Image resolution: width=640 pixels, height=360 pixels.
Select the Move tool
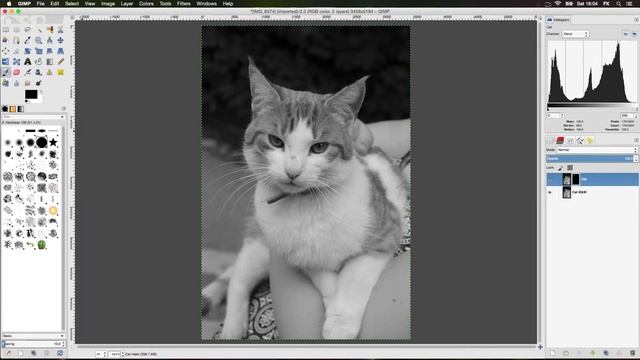(x=61, y=40)
